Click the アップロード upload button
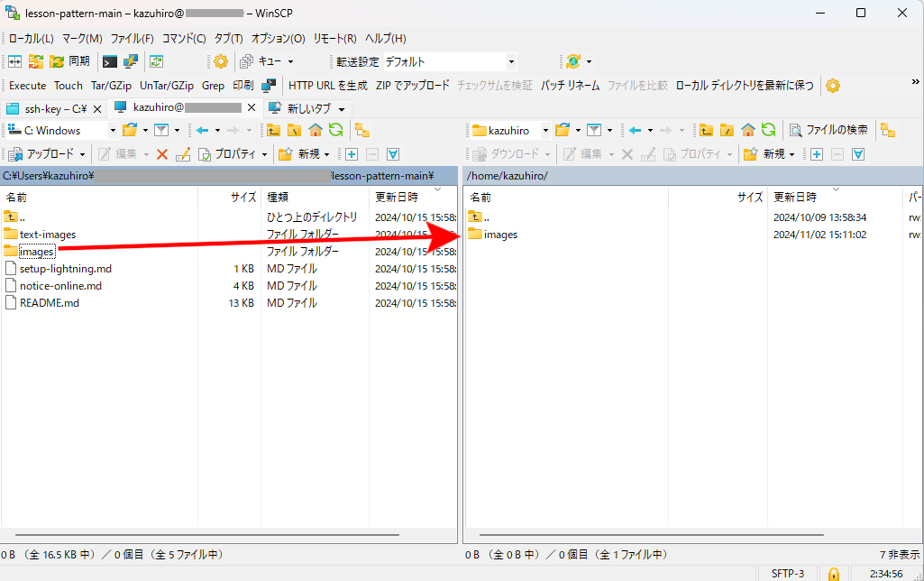Viewport: 924px width, 581px height. [46, 154]
